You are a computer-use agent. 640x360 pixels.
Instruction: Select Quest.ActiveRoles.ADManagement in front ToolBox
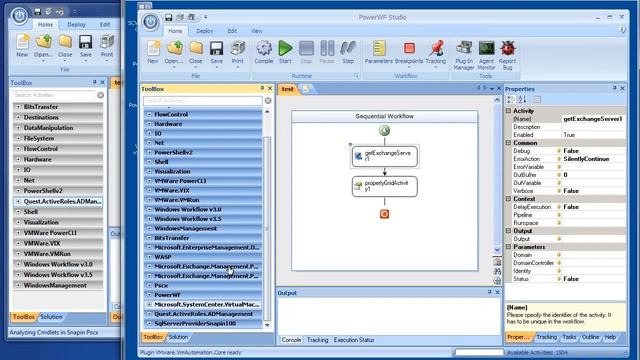click(203, 314)
